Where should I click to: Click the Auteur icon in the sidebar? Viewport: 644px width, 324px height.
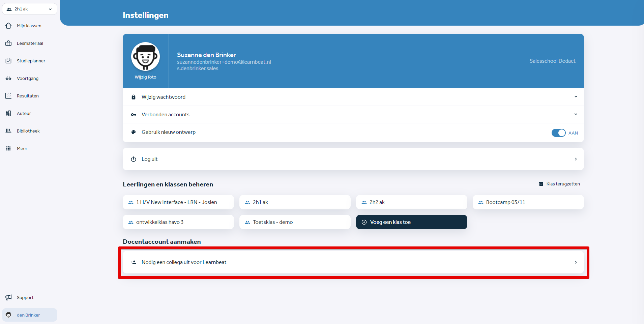[8, 113]
